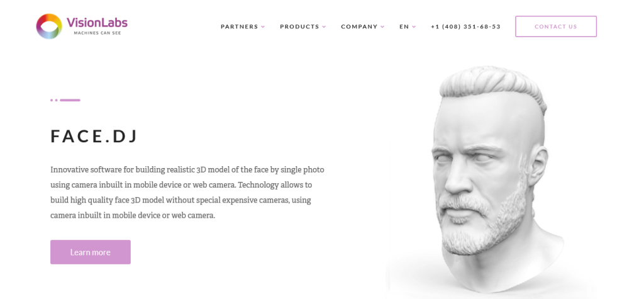Click the Learn more button
644x299 pixels.
point(91,252)
